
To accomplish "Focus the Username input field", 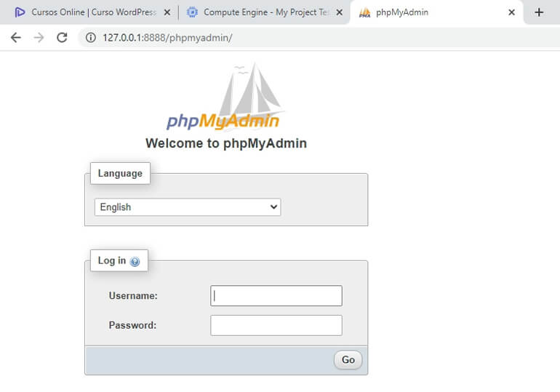I will [276, 295].
